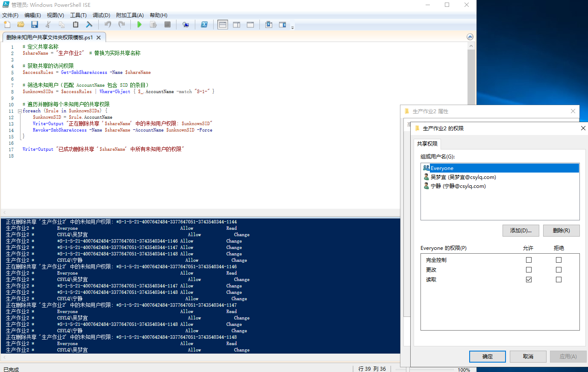Screen dimensions: 588x372
Task: Create a new script file
Action: (x=7, y=25)
